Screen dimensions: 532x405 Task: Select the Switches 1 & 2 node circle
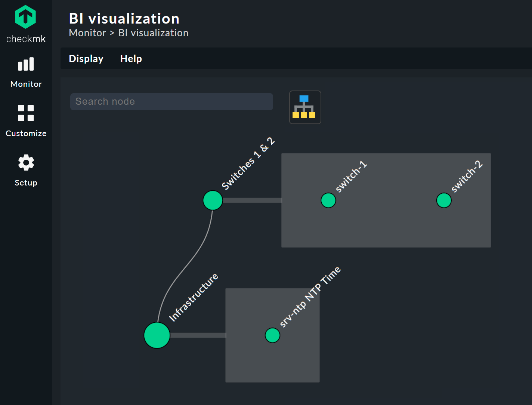pyautogui.click(x=213, y=200)
